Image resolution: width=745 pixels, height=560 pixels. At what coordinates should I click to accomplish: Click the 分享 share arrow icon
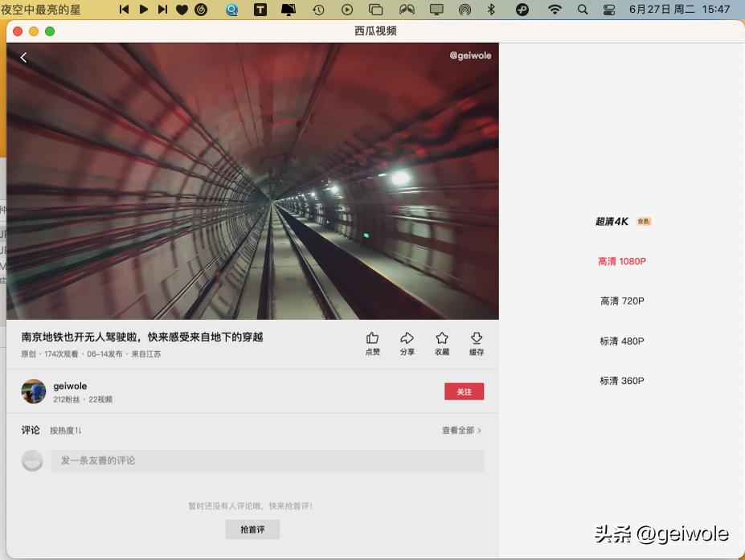(x=407, y=341)
